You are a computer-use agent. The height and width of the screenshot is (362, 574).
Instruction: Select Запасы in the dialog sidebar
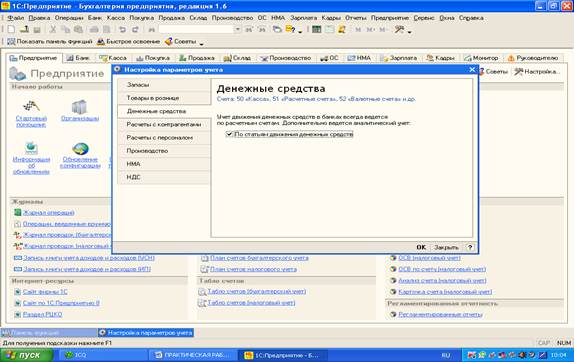[x=164, y=85]
